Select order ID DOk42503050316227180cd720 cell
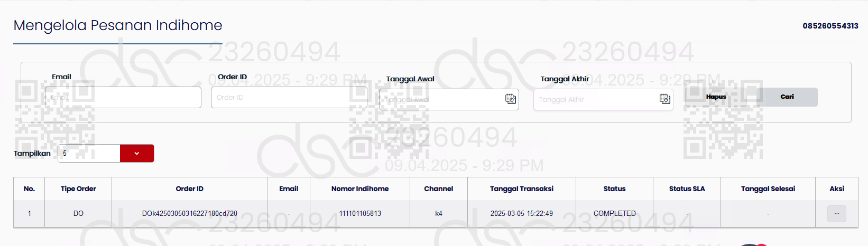868x246 pixels. click(190, 214)
